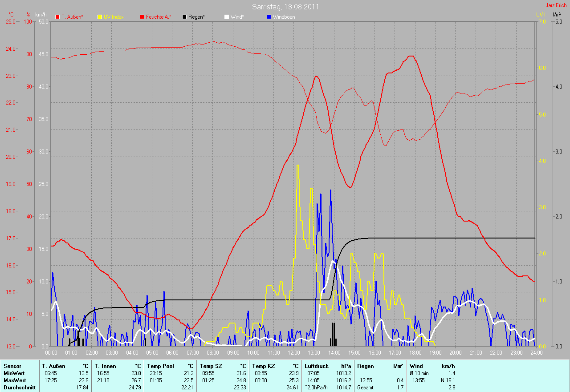Click the maximum pressure value '1016.2'

pos(344,380)
